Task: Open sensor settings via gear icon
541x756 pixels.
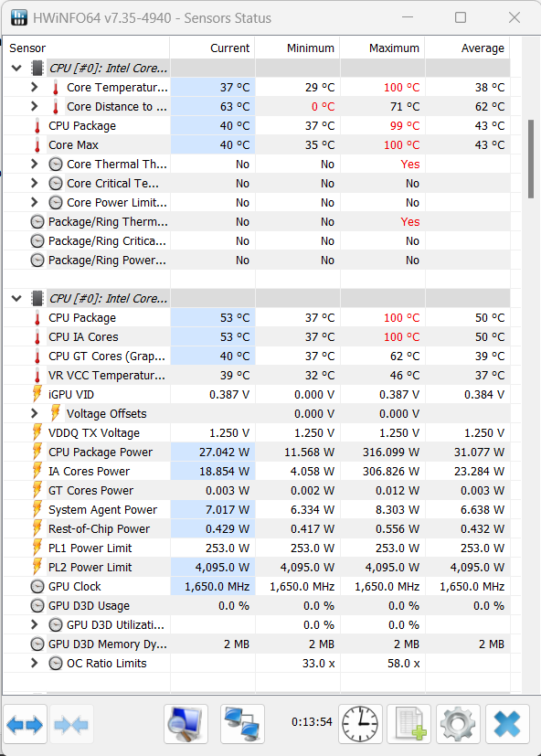Action: [x=457, y=723]
